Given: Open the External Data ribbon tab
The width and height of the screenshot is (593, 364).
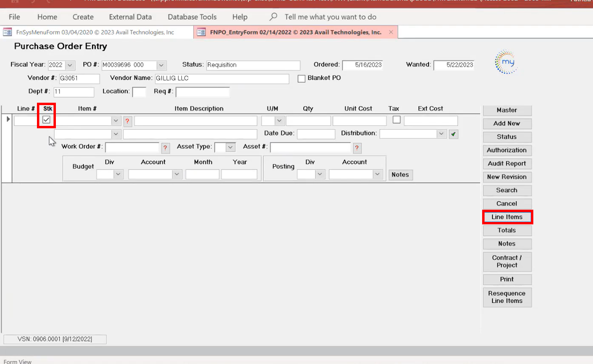Looking at the screenshot, I should tap(130, 17).
